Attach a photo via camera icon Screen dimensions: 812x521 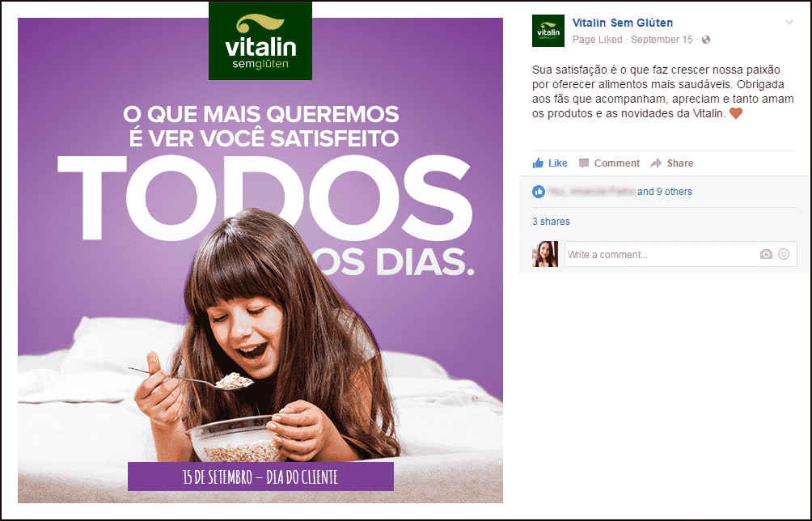coord(766,254)
